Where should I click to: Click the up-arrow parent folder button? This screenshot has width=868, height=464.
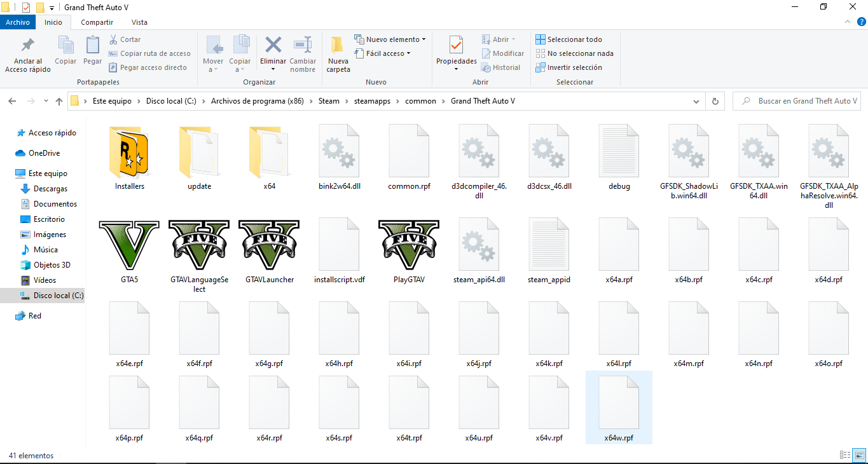click(59, 101)
